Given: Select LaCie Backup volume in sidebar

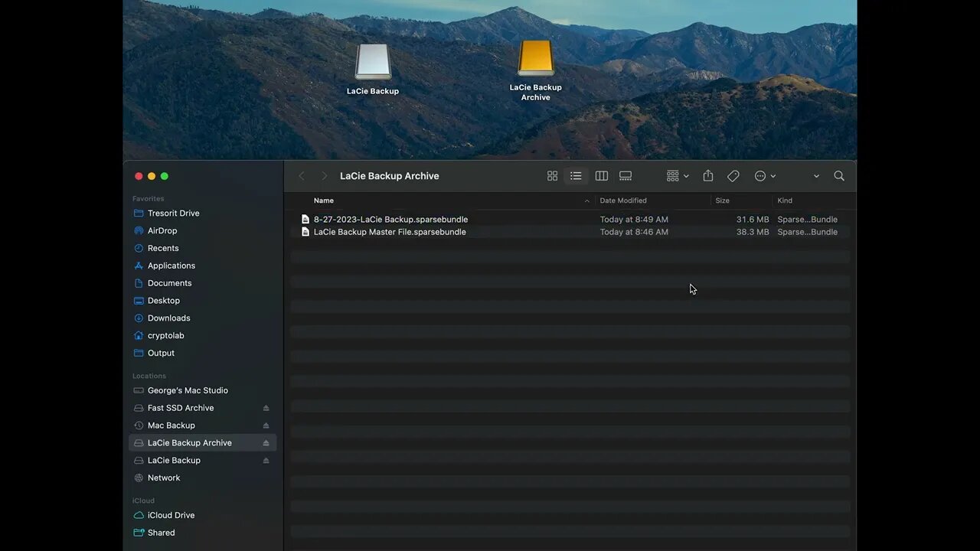Looking at the screenshot, I should (174, 461).
